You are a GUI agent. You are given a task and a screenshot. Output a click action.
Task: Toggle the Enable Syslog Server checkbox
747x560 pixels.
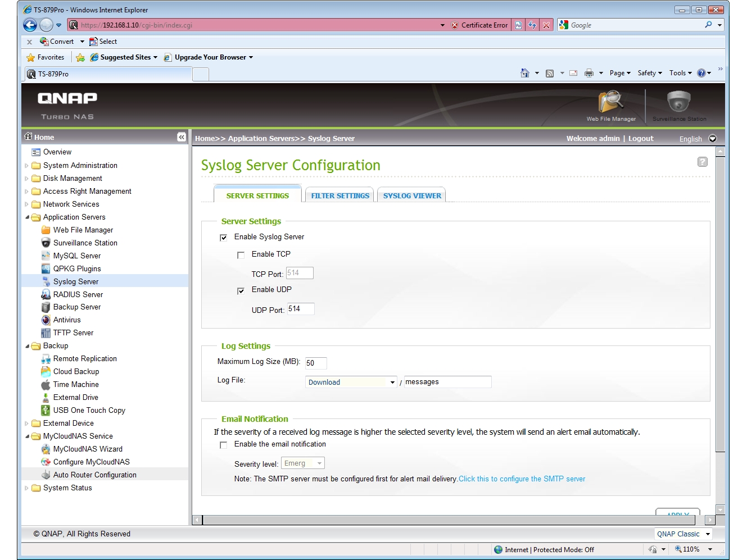tap(223, 238)
